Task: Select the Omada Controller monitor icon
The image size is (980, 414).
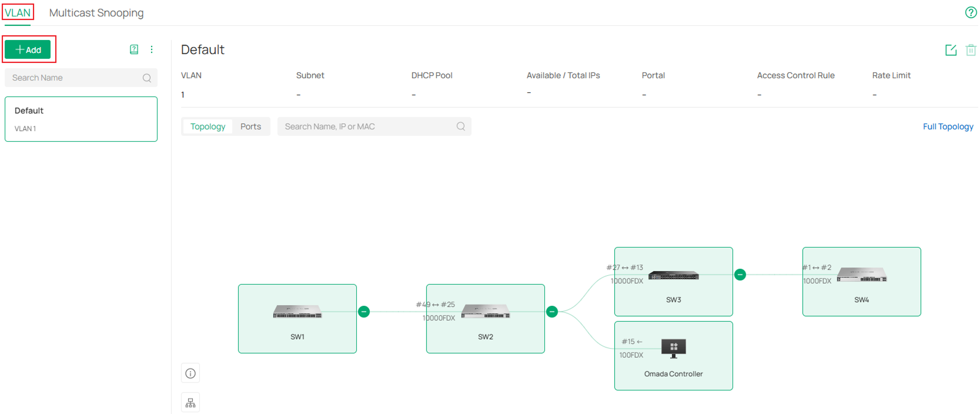Action: [673, 349]
